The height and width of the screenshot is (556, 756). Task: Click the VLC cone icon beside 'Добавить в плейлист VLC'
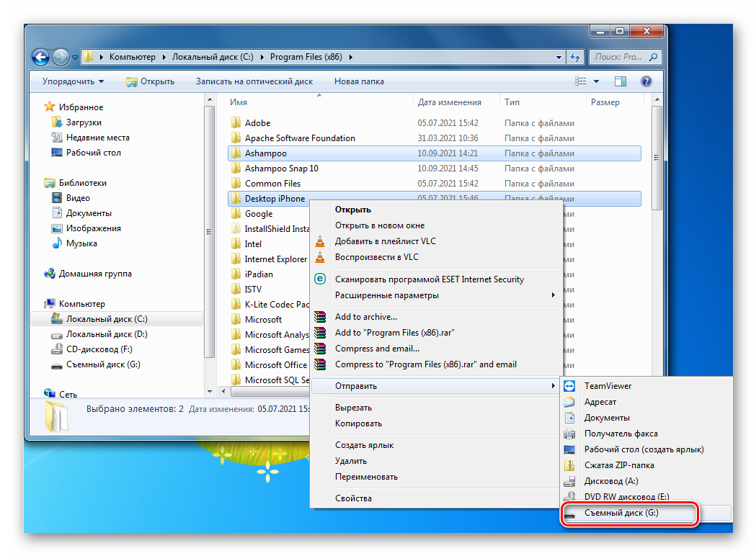click(x=320, y=241)
